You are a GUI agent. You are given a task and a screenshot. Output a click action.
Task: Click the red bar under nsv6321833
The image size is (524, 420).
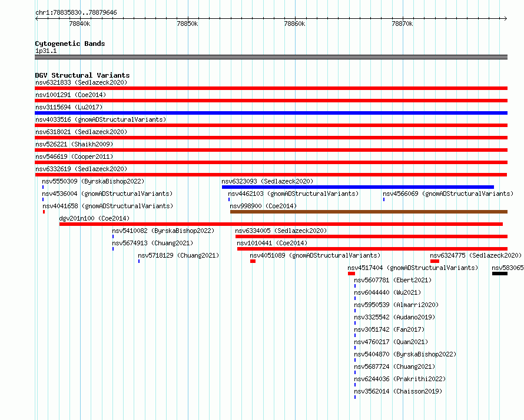tap(271, 88)
